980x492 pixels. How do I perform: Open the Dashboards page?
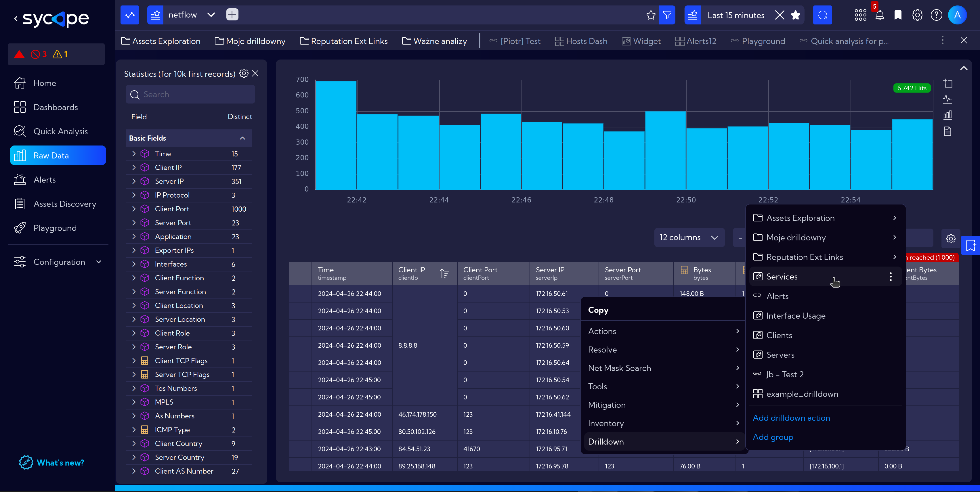[x=58, y=107]
